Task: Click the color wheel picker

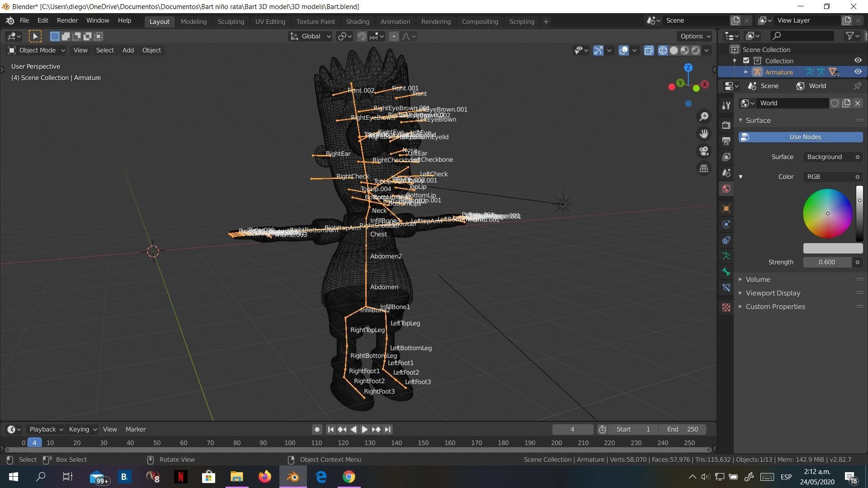Action: pyautogui.click(x=828, y=213)
